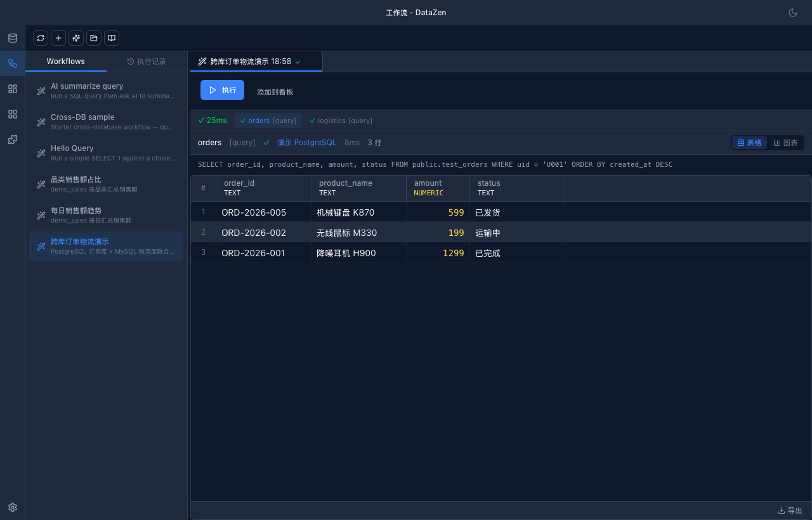Open the plugins puzzle icon
Image resolution: width=812 pixels, height=520 pixels.
click(13, 140)
